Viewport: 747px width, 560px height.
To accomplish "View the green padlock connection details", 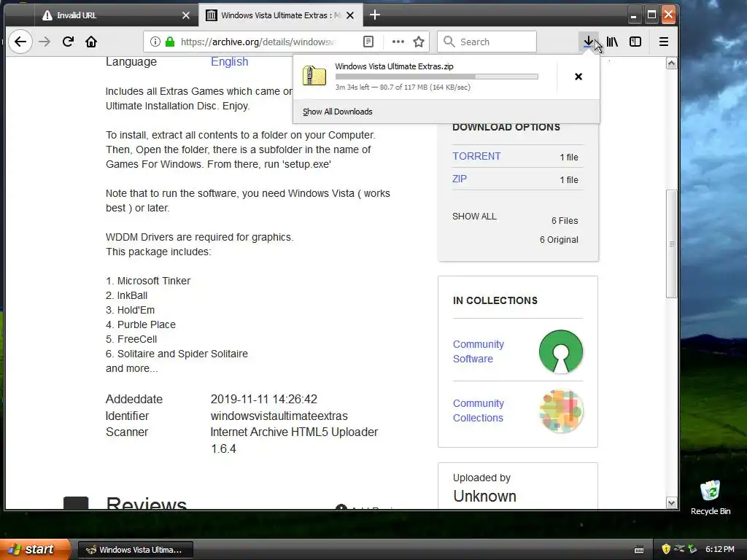I will 169,42.
